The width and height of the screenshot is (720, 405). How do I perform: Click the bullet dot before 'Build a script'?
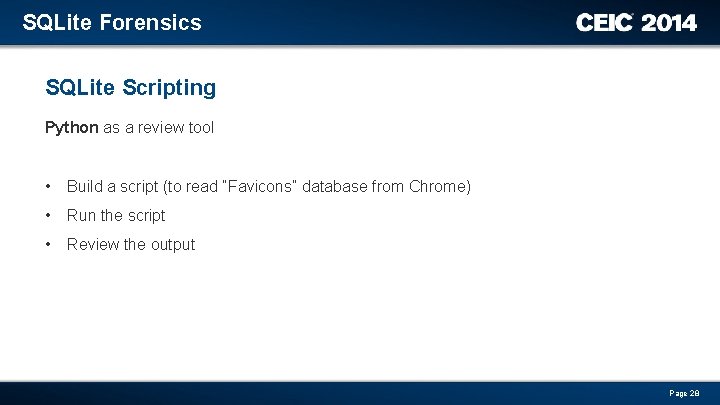48,186
